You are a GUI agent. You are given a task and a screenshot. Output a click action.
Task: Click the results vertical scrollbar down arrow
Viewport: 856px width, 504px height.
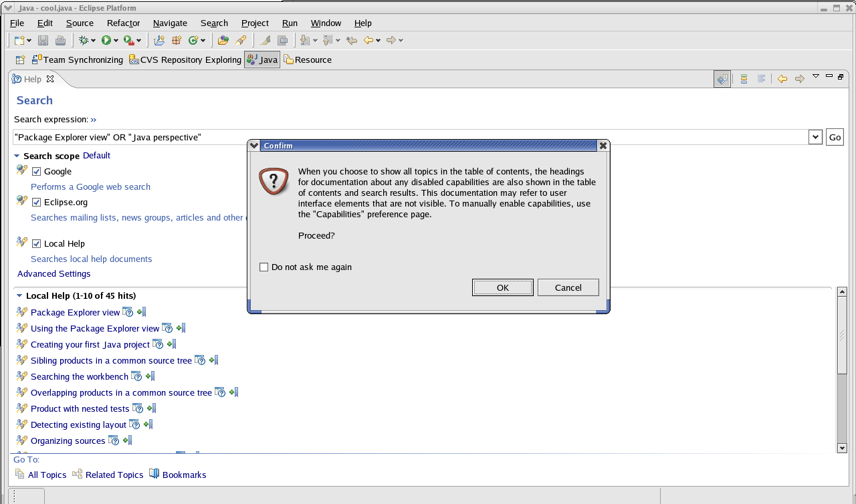(842, 448)
